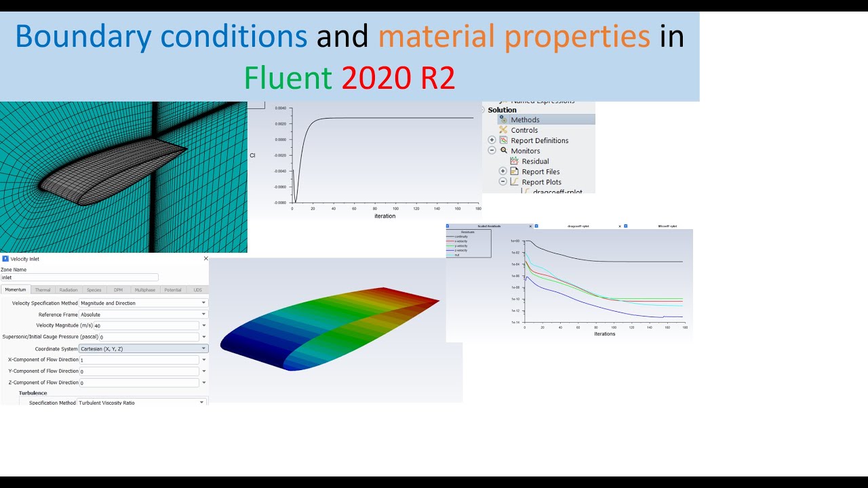868x488 pixels.
Task: Switch to the Thermal tab
Action: pyautogui.click(x=43, y=289)
